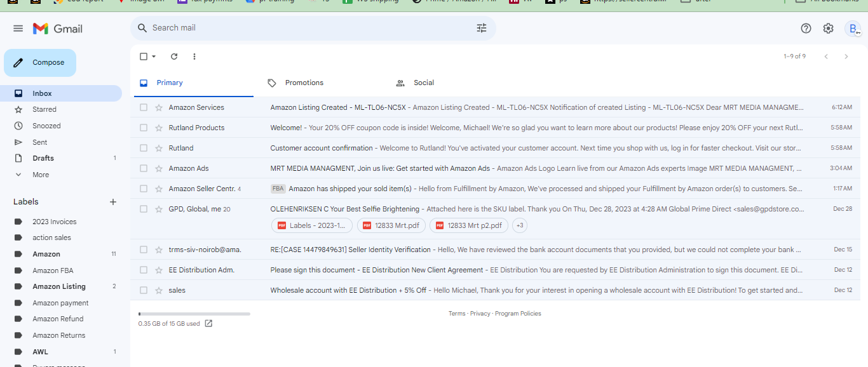Click the storage usage progress bar
The width and height of the screenshot is (868, 367).
194,314
